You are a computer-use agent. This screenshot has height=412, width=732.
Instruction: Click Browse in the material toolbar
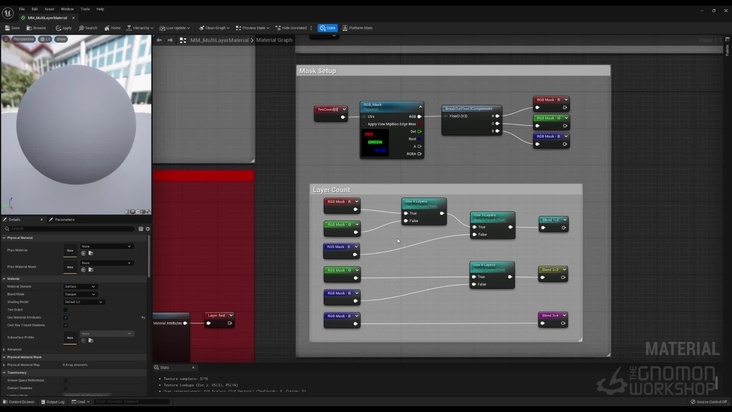(36, 28)
